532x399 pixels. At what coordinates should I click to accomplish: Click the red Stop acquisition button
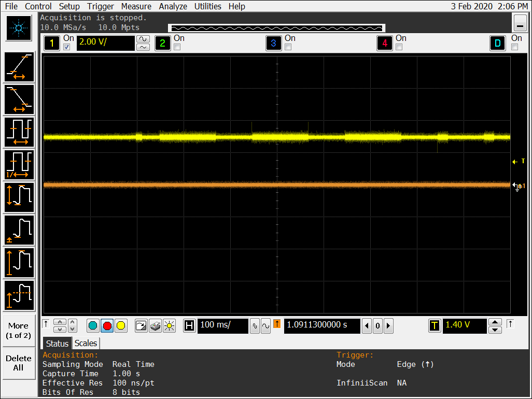107,326
